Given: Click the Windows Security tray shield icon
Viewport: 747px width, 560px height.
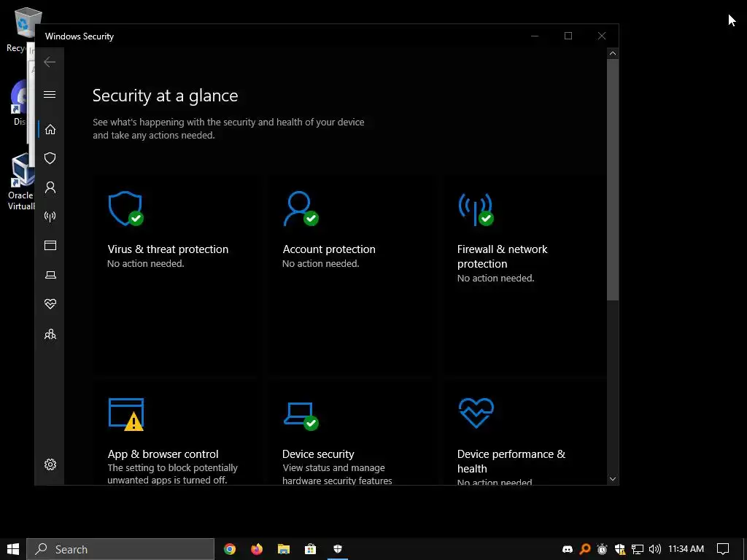Looking at the screenshot, I should [x=620, y=549].
